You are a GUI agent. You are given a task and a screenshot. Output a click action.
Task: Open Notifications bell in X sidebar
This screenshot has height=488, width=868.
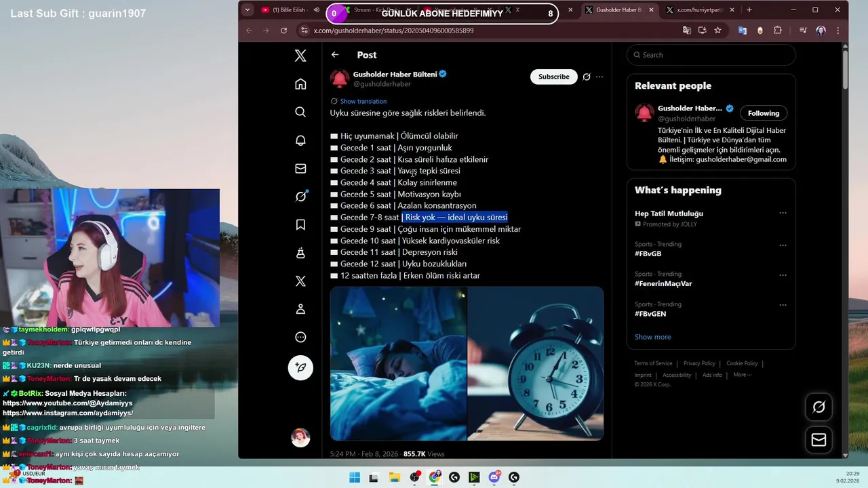click(300, 140)
